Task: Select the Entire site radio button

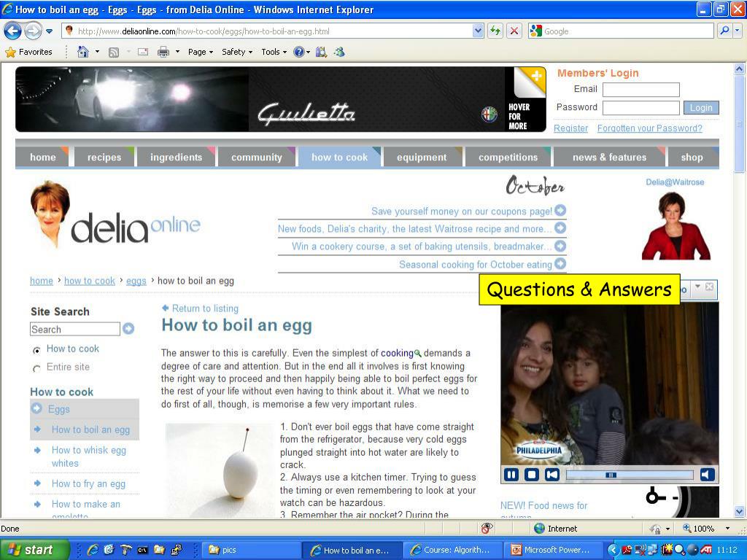Action: [x=36, y=368]
